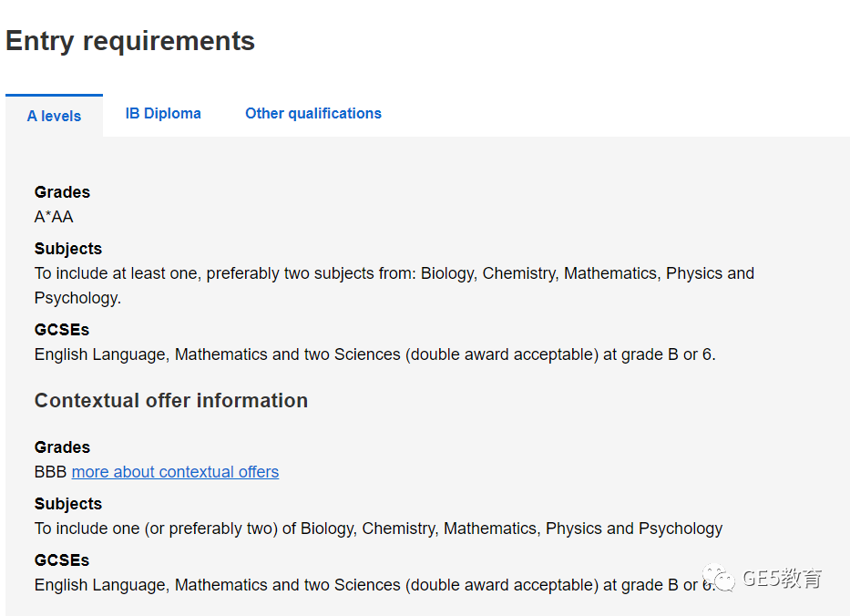The image size is (850, 616).
Task: Click the contextual subjects sentence about Biology
Action: [378, 529]
